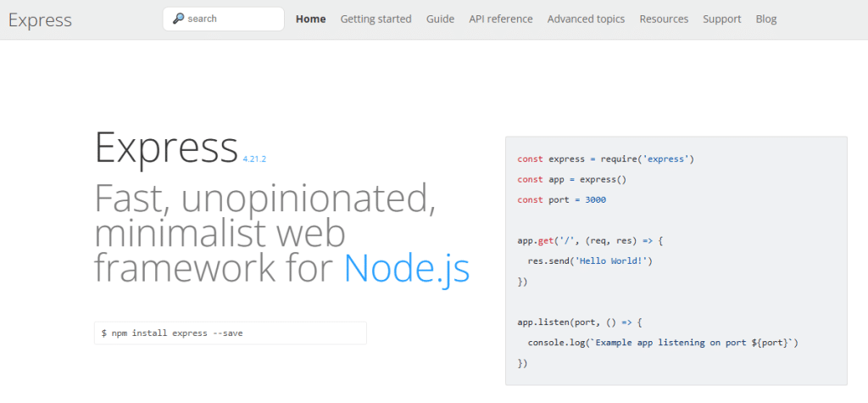Click the Express logo in the header
Screen dimensions: 868x403
[x=40, y=20]
